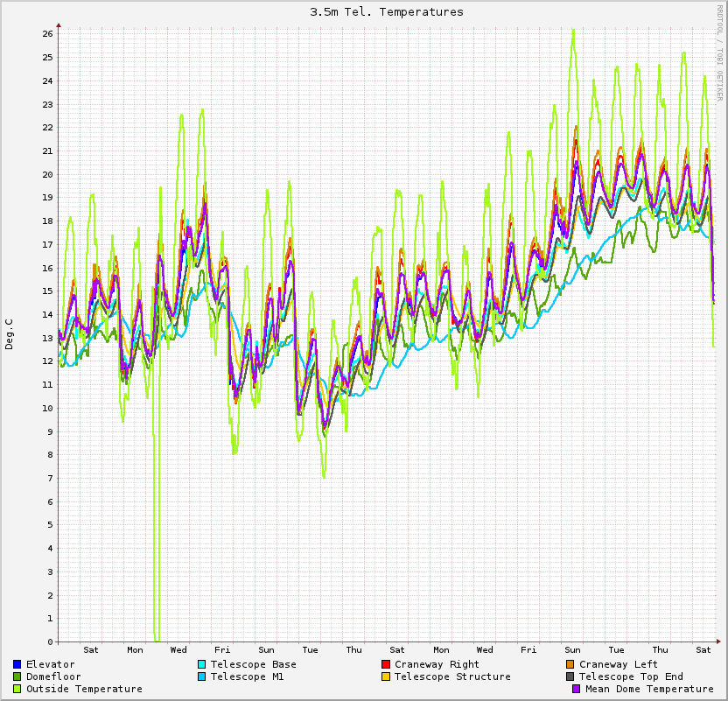Select the "Outside Temperature" legend label

84,690
